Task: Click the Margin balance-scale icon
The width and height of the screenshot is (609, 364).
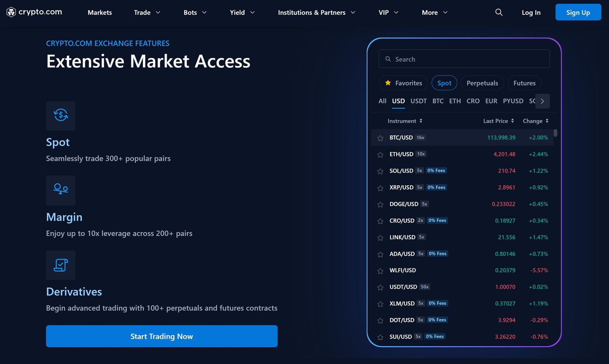Action: (x=61, y=190)
